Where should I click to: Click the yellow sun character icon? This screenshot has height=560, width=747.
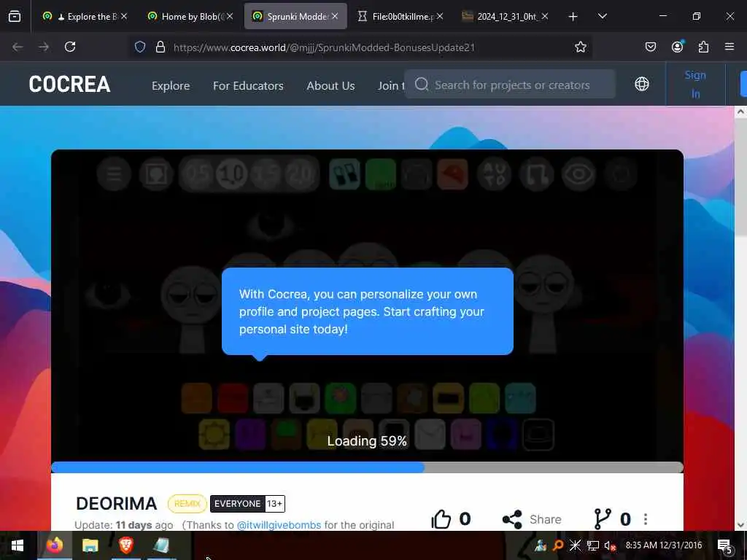[214, 435]
